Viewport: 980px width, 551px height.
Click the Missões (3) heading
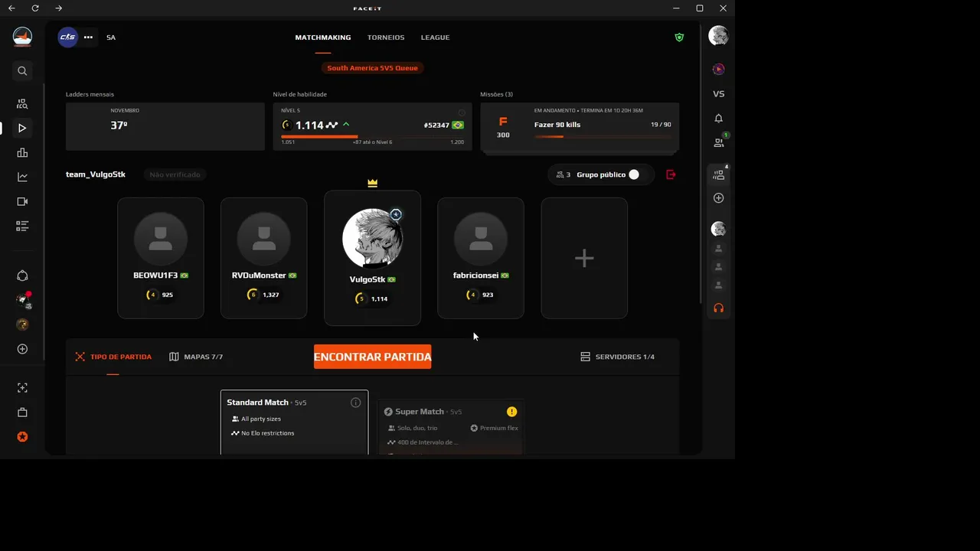point(497,94)
